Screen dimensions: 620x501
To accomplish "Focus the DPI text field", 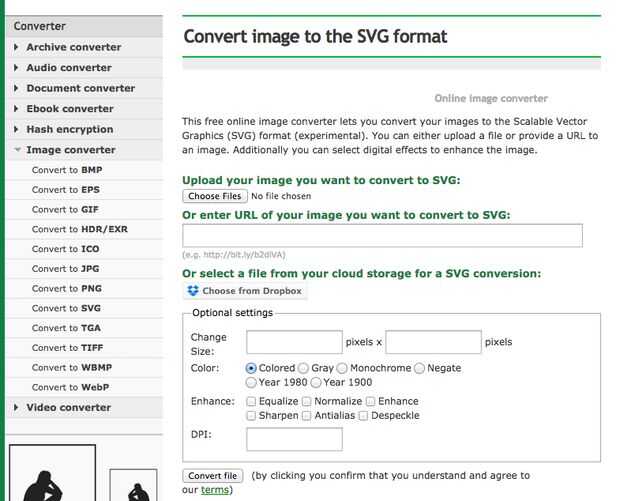I will [x=294, y=439].
